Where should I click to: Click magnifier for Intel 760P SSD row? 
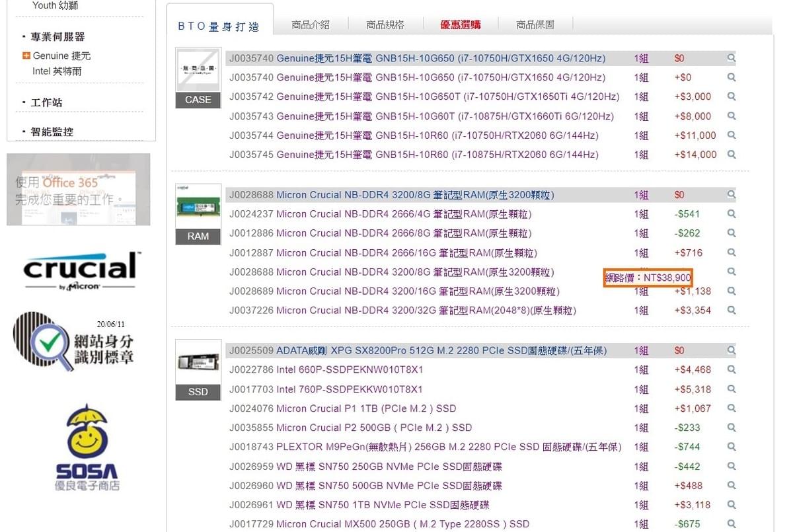(x=732, y=389)
